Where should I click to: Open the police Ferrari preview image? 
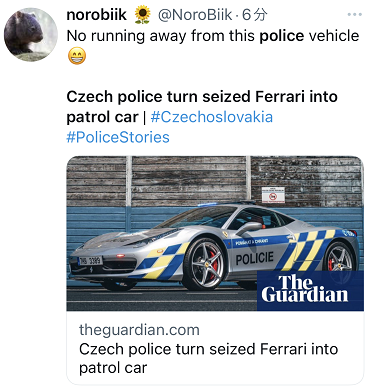pos(215,233)
